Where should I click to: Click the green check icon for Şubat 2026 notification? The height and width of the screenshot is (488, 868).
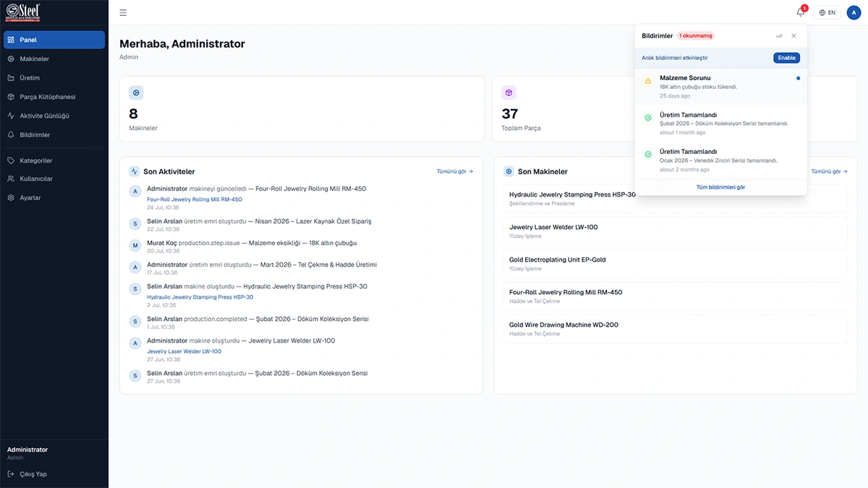pyautogui.click(x=648, y=118)
